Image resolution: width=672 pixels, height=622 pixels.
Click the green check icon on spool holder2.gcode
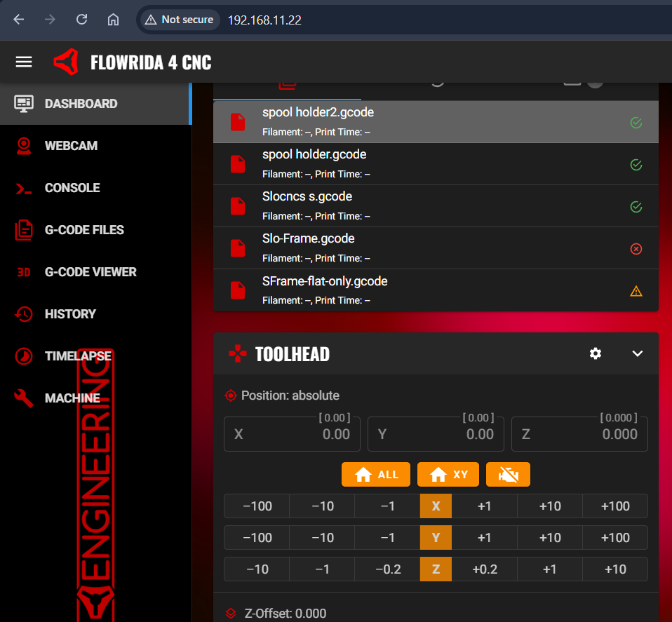(636, 123)
